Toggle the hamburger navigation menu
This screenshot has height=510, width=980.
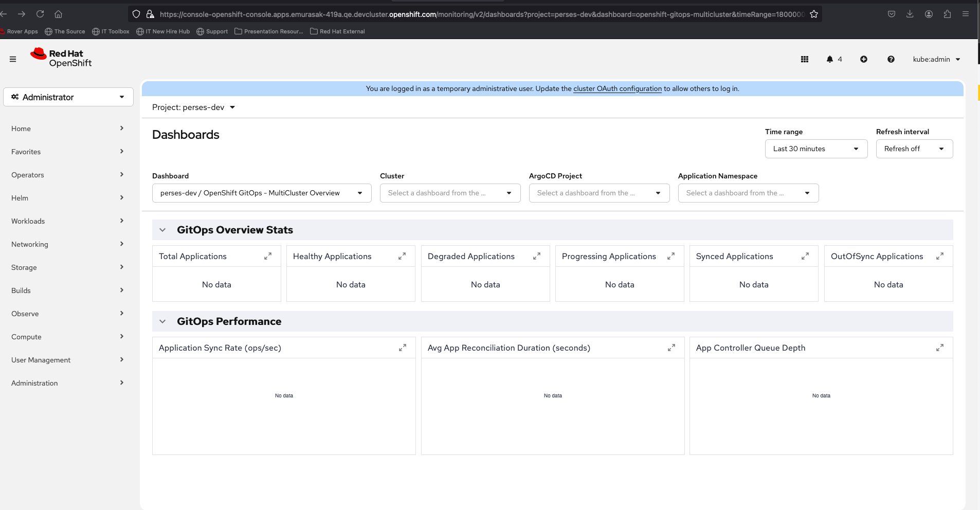tap(13, 59)
